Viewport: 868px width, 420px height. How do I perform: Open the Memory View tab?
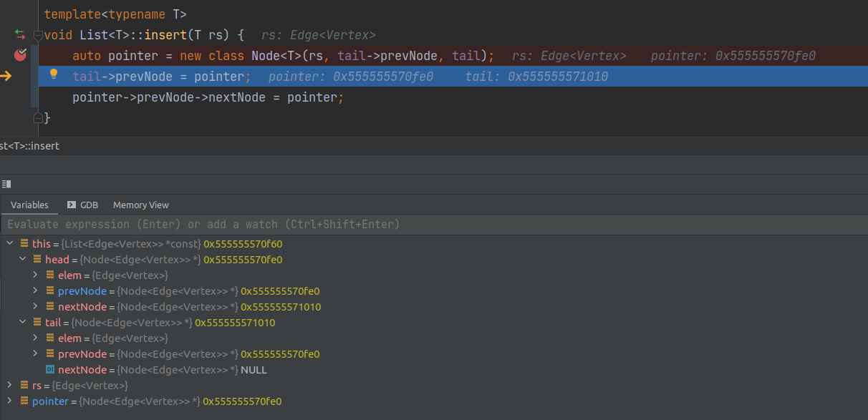(x=141, y=205)
